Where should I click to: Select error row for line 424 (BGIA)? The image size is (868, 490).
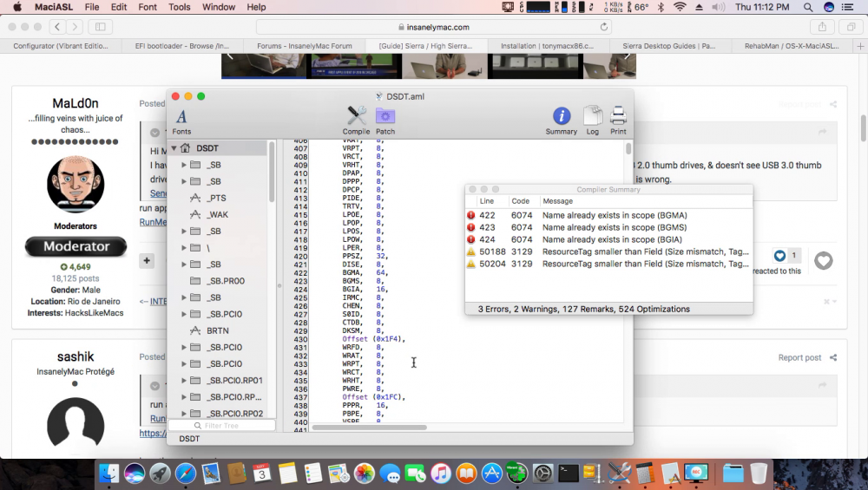[609, 239]
